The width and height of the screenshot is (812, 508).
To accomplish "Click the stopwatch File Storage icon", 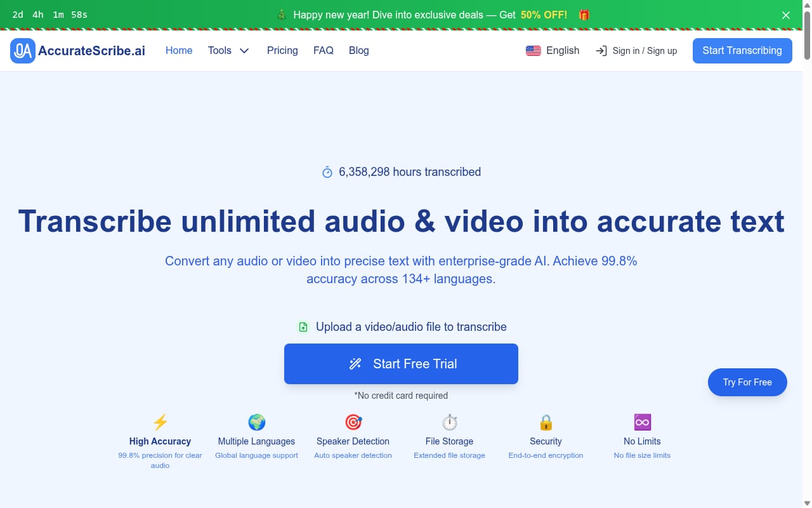I will (449, 422).
